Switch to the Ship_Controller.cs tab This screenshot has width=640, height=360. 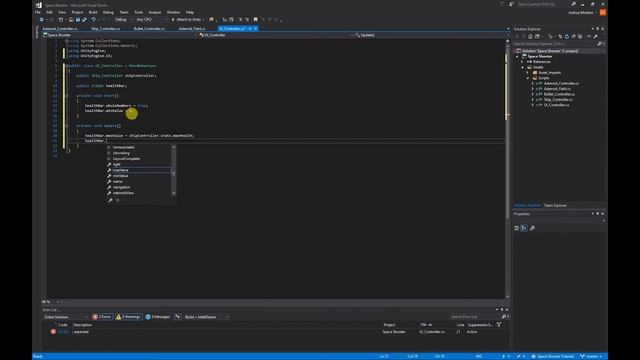click(106, 29)
